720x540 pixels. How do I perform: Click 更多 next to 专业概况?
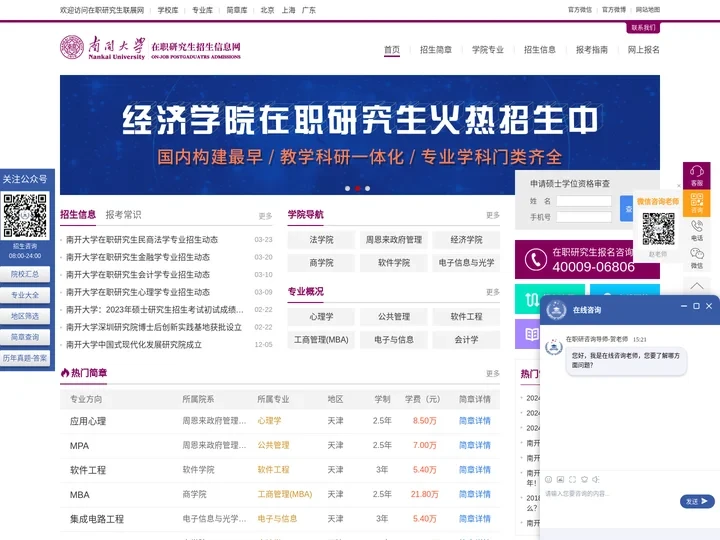tap(493, 292)
